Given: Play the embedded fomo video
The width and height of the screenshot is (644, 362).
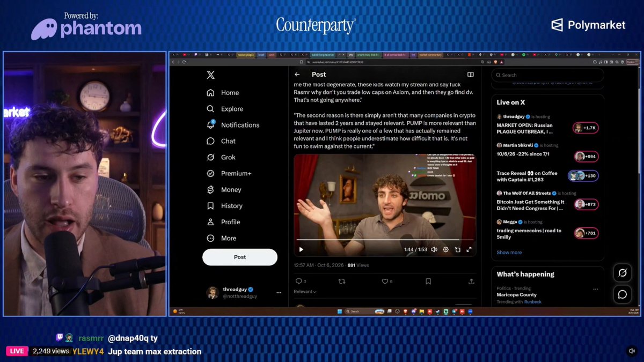Looking at the screenshot, I should coord(301,249).
